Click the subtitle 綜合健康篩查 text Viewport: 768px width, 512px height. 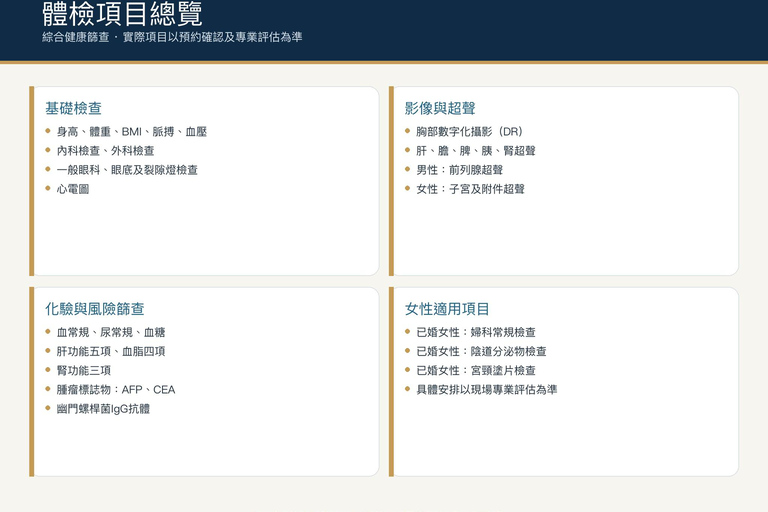pos(75,37)
